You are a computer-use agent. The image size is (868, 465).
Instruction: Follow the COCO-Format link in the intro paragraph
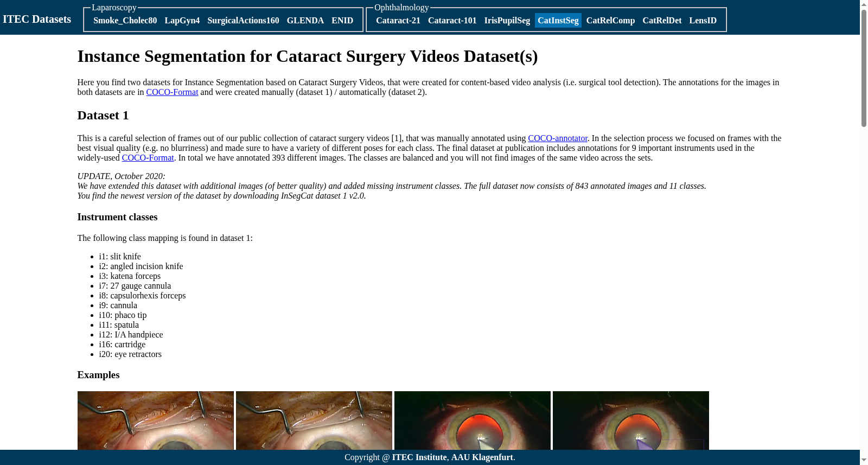(172, 92)
